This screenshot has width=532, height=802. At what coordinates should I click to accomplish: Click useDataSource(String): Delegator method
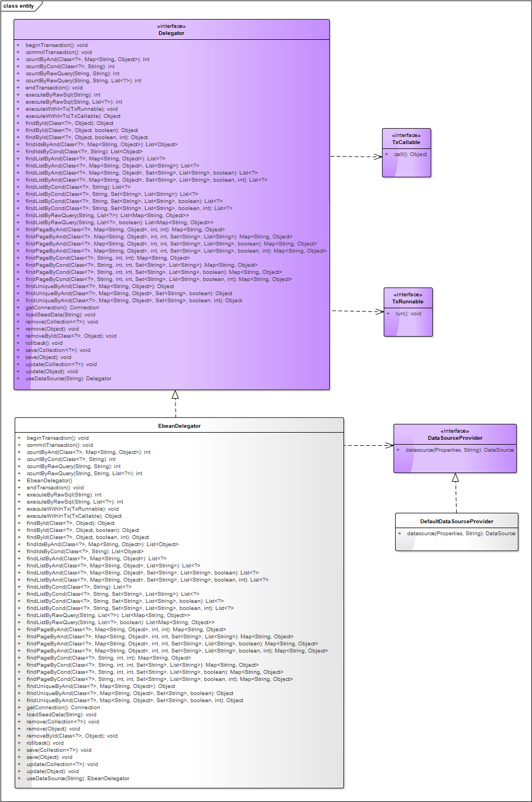(68, 379)
